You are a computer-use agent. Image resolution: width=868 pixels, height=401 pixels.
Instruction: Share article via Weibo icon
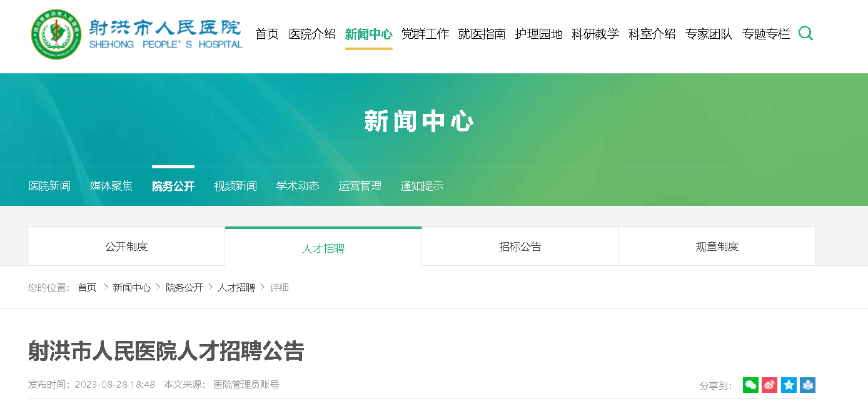point(770,385)
